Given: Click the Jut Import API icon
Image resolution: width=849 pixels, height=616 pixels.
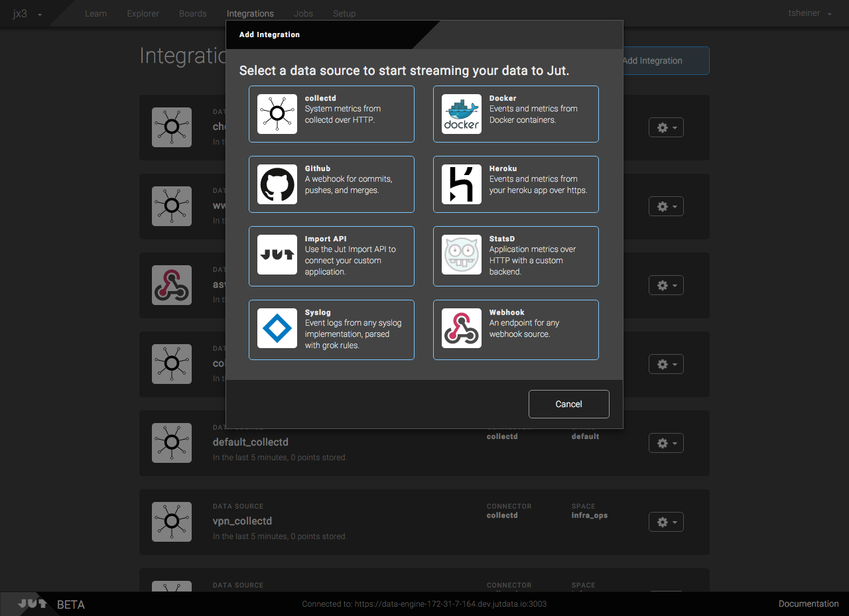Looking at the screenshot, I should point(277,255).
